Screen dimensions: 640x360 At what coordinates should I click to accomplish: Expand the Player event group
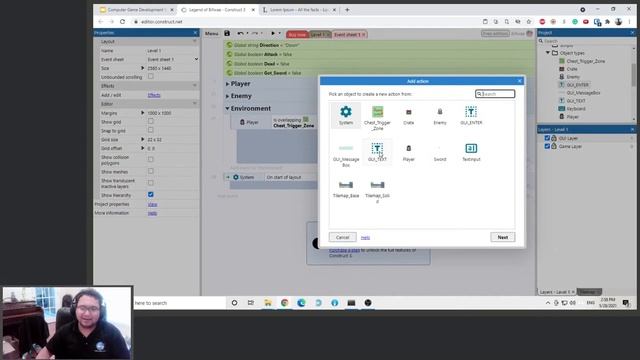coord(227,84)
